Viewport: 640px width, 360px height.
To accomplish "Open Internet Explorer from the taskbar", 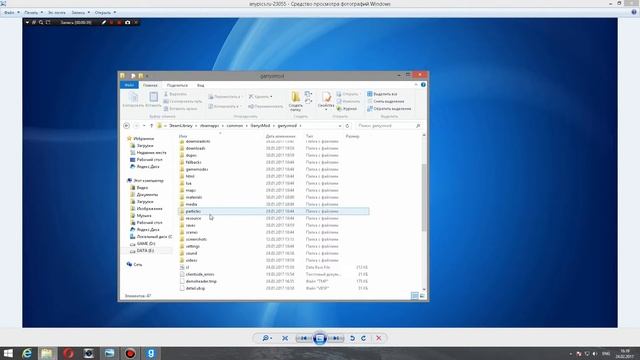I will [27, 353].
